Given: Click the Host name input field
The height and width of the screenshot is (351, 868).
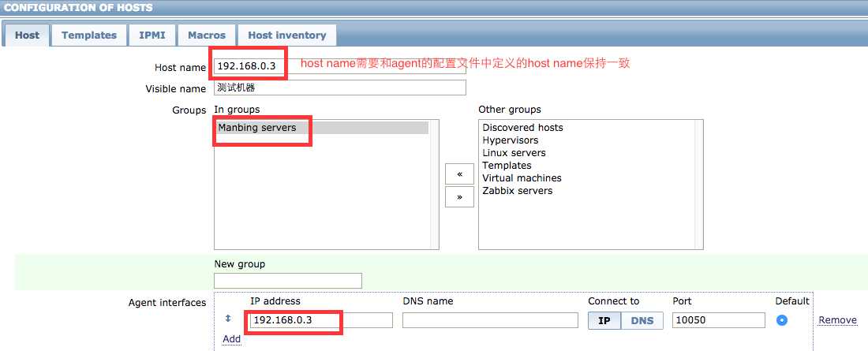Looking at the screenshot, I should click(x=340, y=66).
